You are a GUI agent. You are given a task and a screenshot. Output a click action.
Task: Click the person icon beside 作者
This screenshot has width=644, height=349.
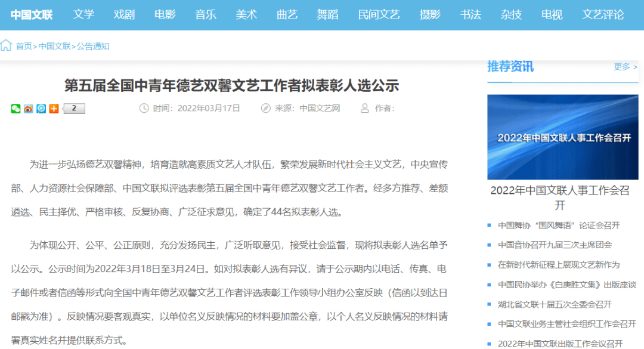[x=365, y=108]
